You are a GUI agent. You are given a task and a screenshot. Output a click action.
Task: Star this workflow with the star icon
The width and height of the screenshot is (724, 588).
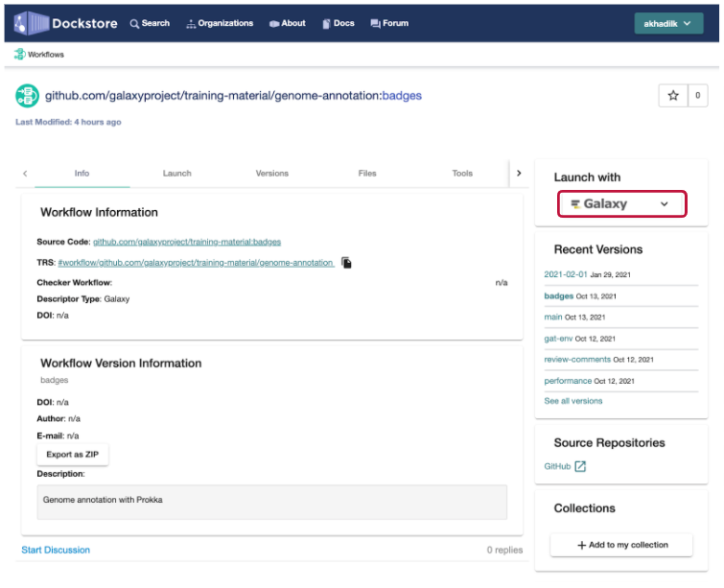tap(673, 96)
